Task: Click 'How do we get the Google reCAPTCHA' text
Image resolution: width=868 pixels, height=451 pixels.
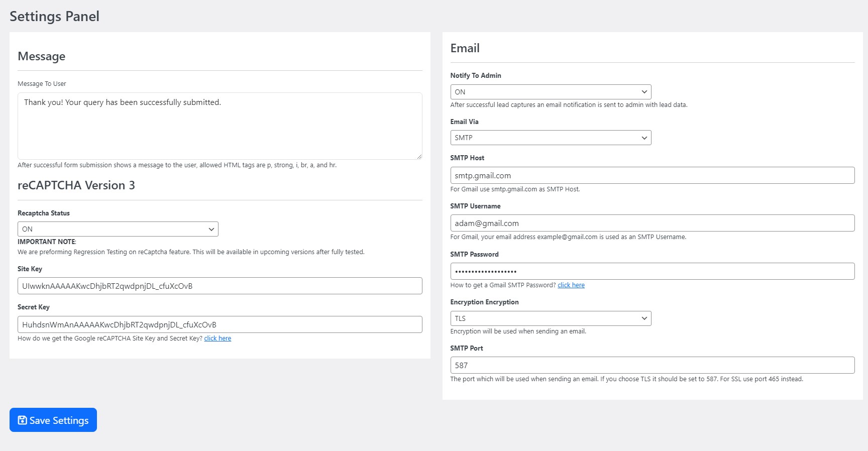Action: point(110,339)
